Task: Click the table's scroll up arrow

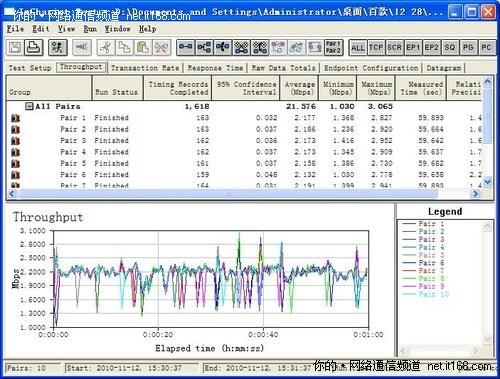Action: [487, 81]
